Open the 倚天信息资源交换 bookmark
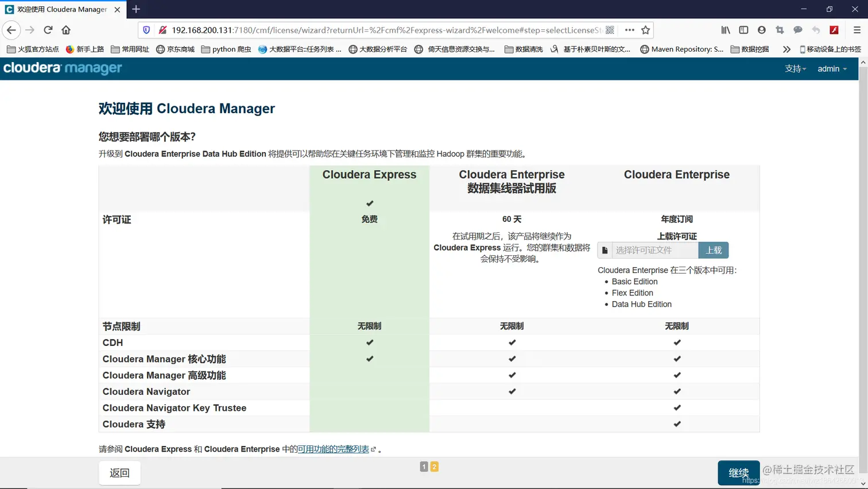This screenshot has height=489, width=868. (455, 49)
